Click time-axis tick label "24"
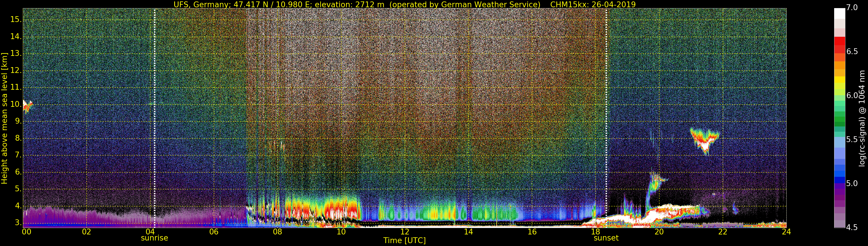868x246 pixels. [786, 232]
